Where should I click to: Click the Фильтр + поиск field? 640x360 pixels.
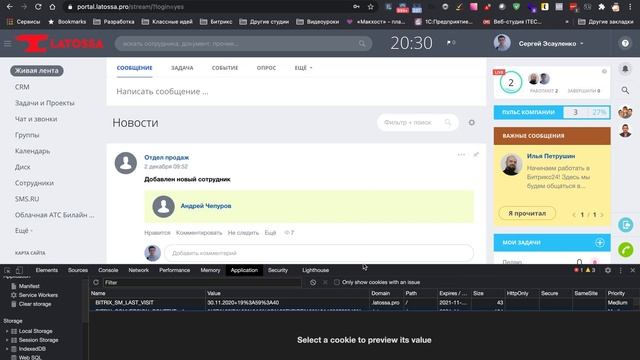tap(418, 122)
